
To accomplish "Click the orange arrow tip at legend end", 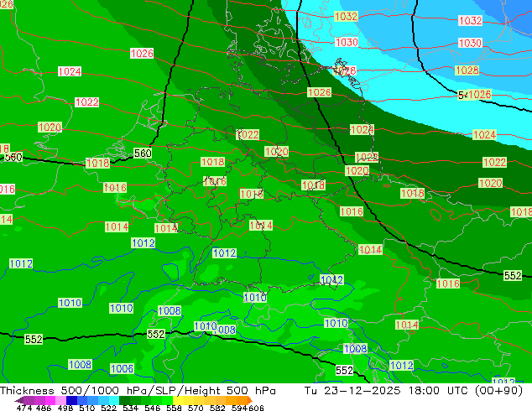I will (x=249, y=400).
